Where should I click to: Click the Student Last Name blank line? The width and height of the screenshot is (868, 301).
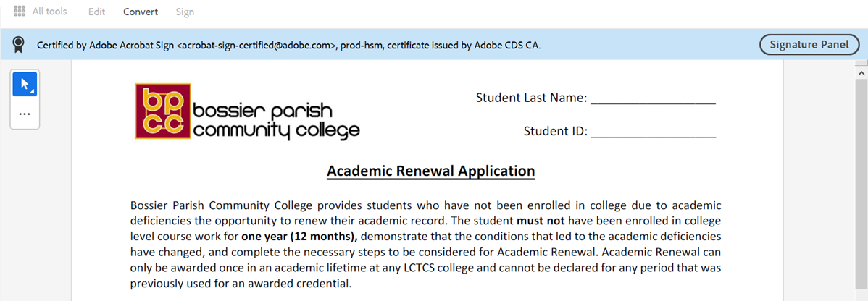click(653, 98)
